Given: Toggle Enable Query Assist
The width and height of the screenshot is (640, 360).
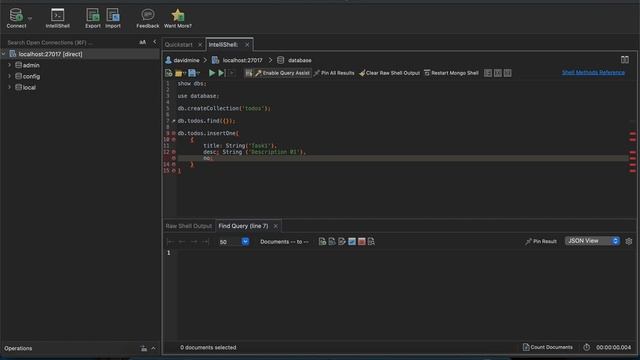Looking at the screenshot, I should 282,73.
